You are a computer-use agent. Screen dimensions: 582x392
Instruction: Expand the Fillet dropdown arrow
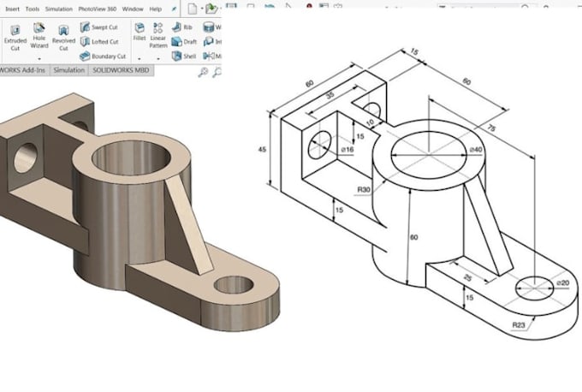[x=140, y=59]
